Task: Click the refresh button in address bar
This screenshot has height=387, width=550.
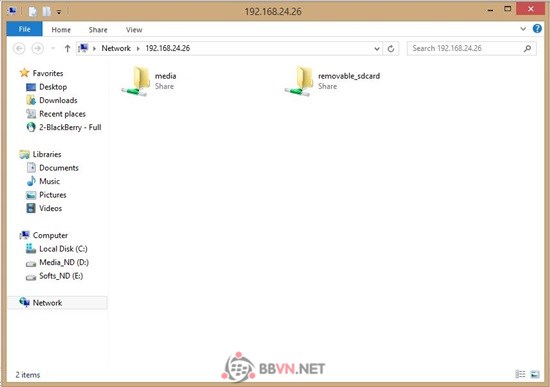Action: [391, 48]
